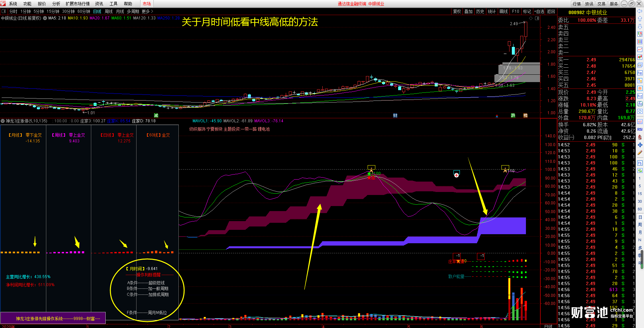This screenshot has width=644, height=328.
Task: Open the red line chart icon in sidebar
Action: point(640,49)
